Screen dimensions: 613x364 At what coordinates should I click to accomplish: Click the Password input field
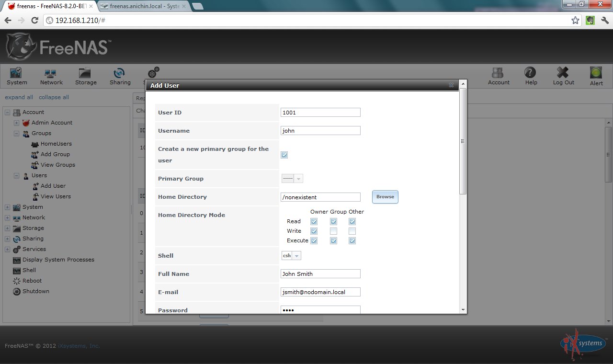click(x=320, y=310)
